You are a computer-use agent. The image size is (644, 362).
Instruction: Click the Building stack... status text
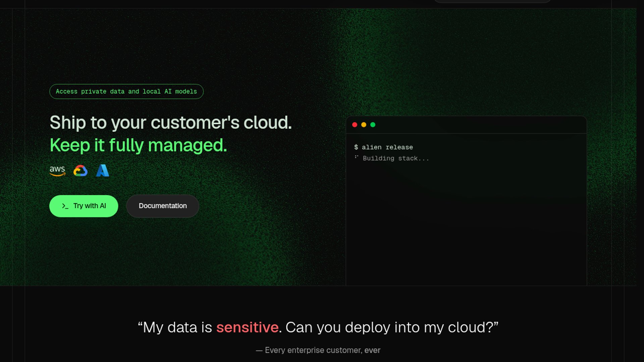396,158
